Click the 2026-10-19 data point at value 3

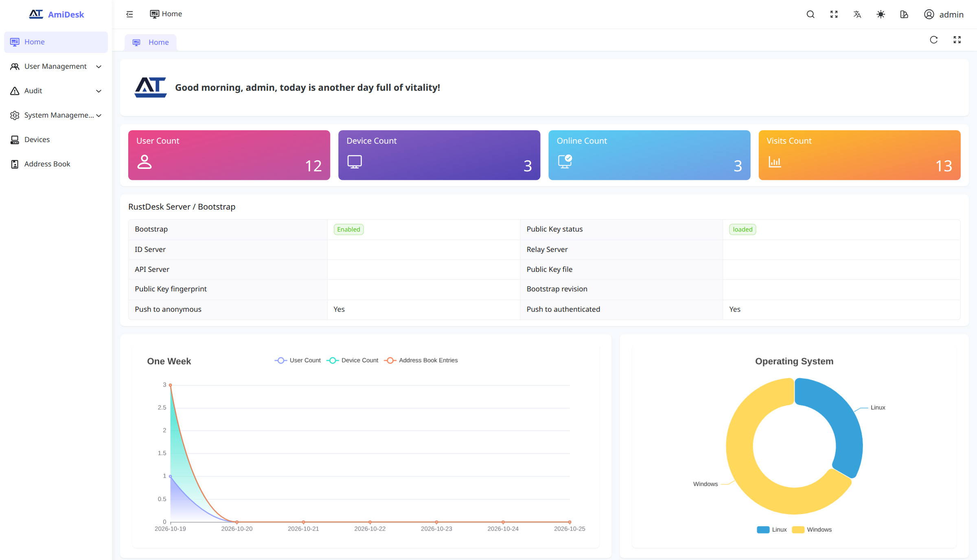click(170, 385)
